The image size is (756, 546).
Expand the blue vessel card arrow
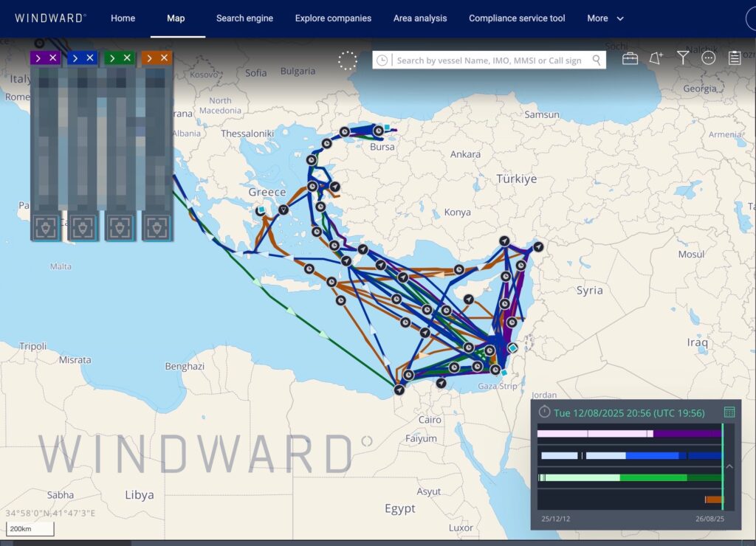pyautogui.click(x=75, y=58)
